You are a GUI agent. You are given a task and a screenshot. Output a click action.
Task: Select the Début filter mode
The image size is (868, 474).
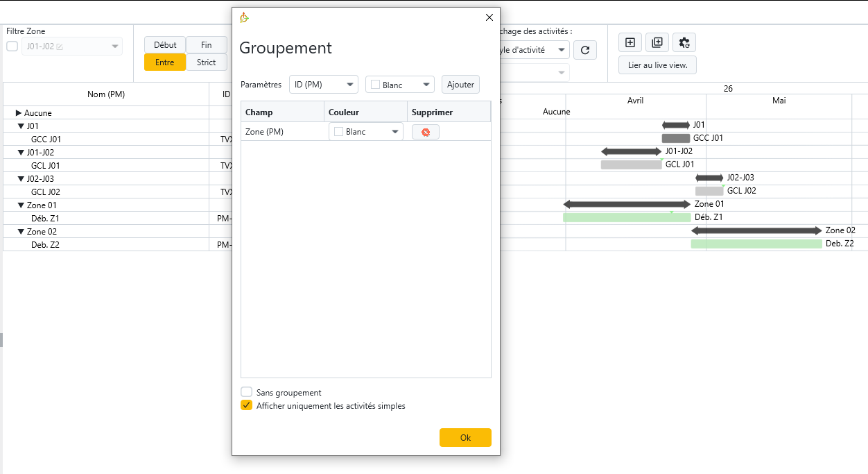[165, 44]
